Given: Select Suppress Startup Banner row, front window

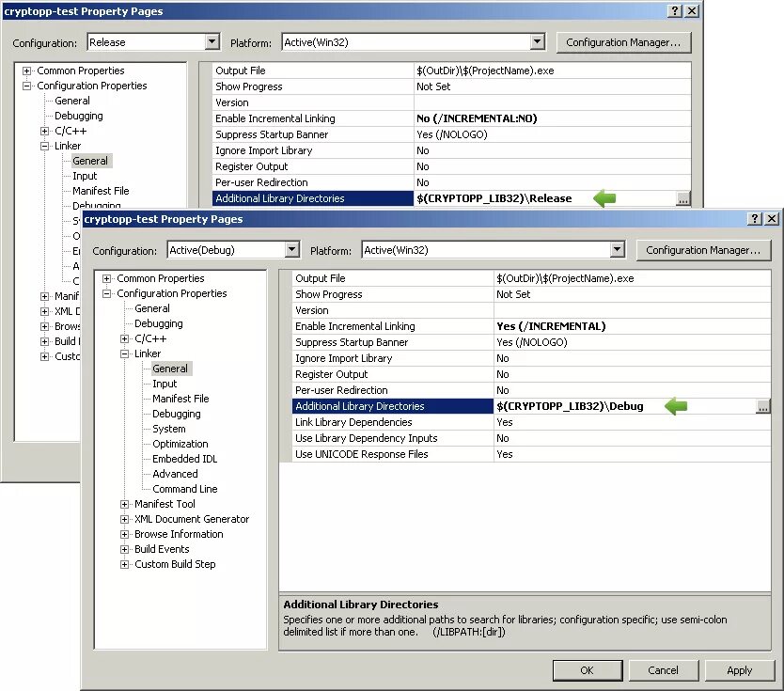Looking at the screenshot, I should coord(531,342).
